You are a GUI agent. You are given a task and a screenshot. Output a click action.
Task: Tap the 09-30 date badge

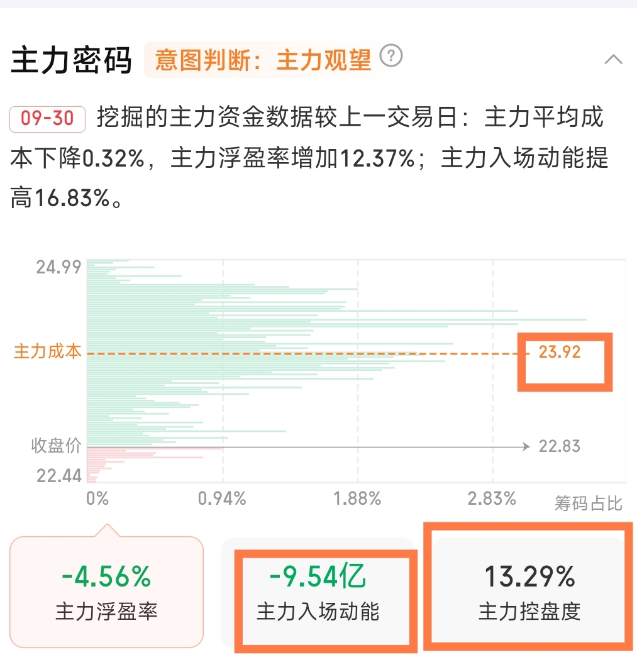tap(47, 119)
